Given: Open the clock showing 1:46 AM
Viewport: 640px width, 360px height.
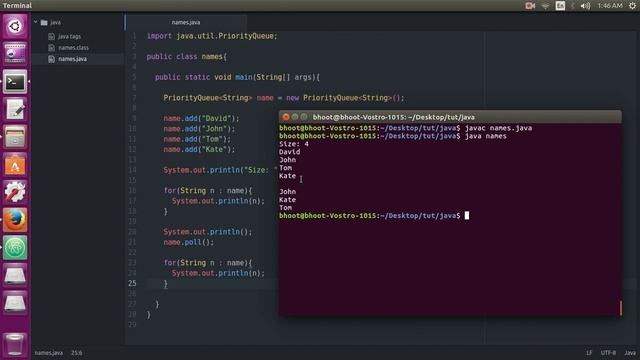Looking at the screenshot, I should point(610,6).
